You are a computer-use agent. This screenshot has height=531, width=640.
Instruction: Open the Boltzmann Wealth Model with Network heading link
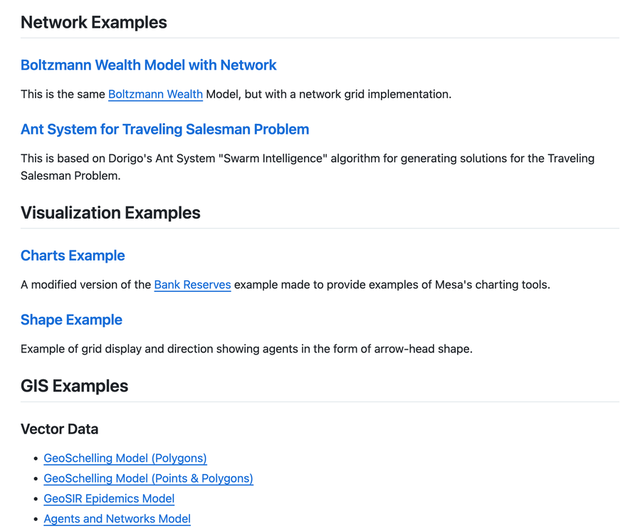148,65
